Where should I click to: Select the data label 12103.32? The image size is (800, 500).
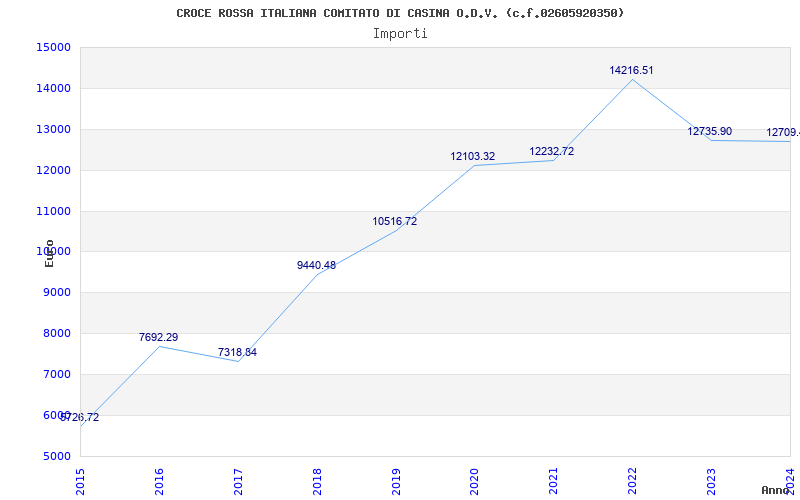coord(472,157)
